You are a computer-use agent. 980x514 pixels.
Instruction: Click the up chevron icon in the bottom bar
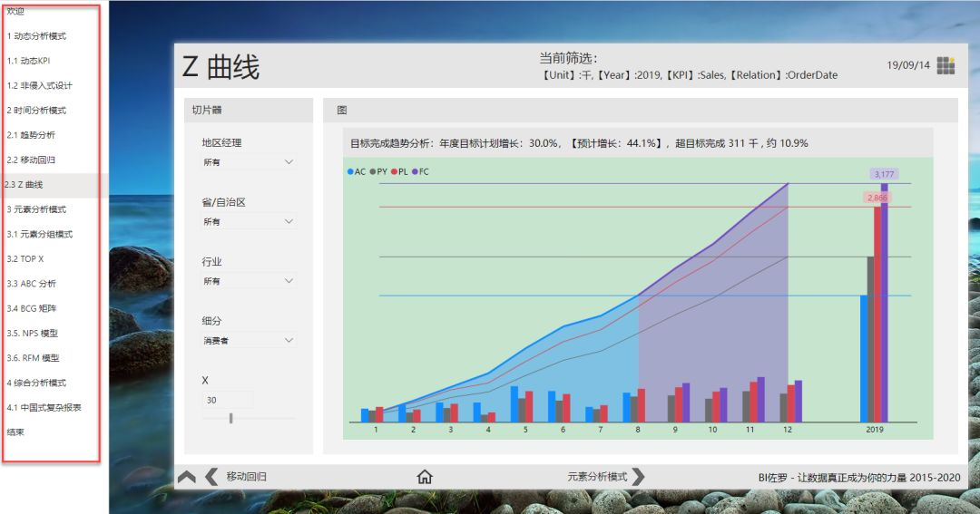pyautogui.click(x=186, y=477)
